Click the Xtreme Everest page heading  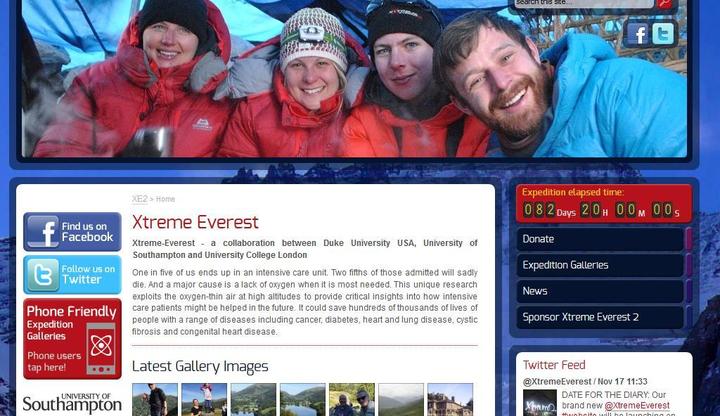(195, 222)
